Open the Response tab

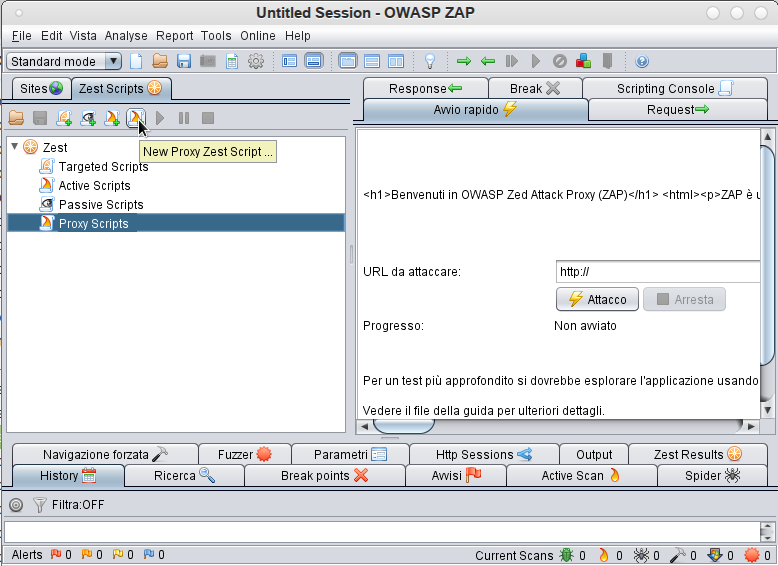[x=426, y=89]
